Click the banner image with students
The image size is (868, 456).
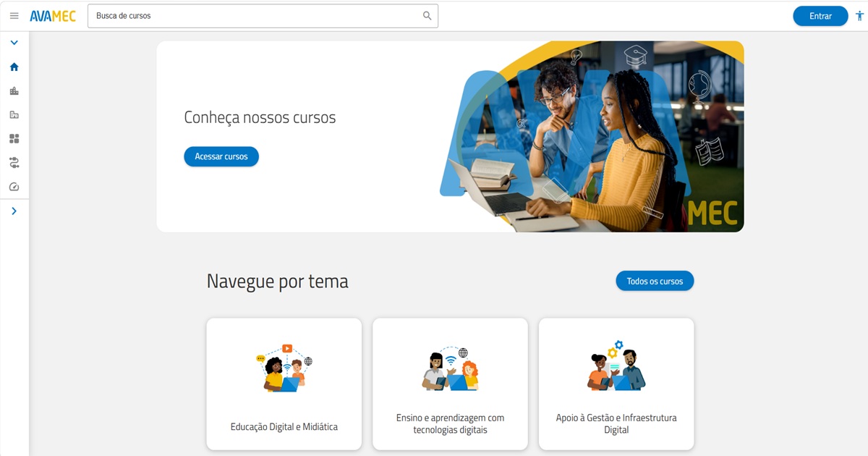(x=592, y=137)
